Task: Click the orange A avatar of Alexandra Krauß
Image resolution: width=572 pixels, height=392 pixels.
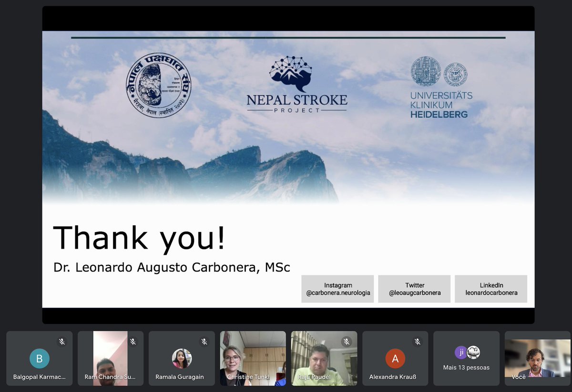Action: [395, 359]
